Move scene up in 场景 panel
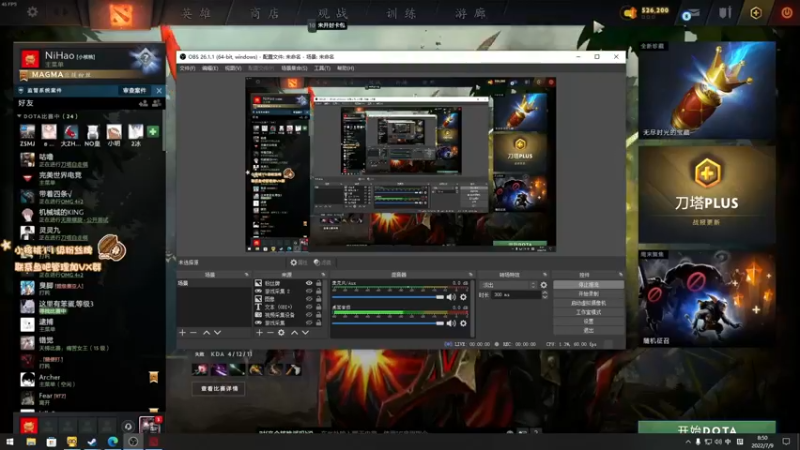The image size is (800, 450). [x=206, y=333]
